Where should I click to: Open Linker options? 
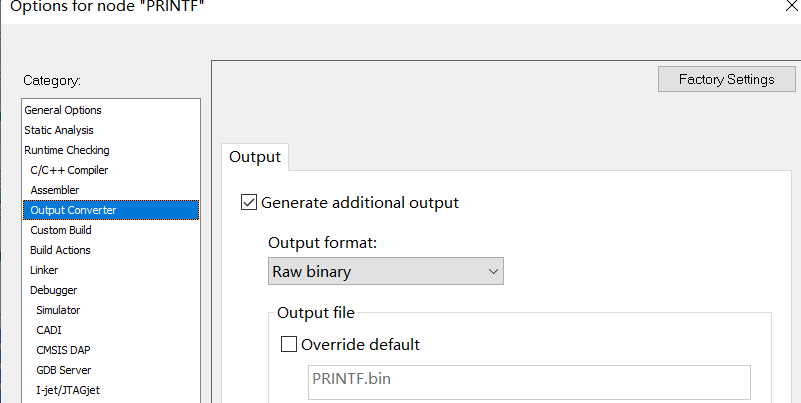pyautogui.click(x=44, y=270)
